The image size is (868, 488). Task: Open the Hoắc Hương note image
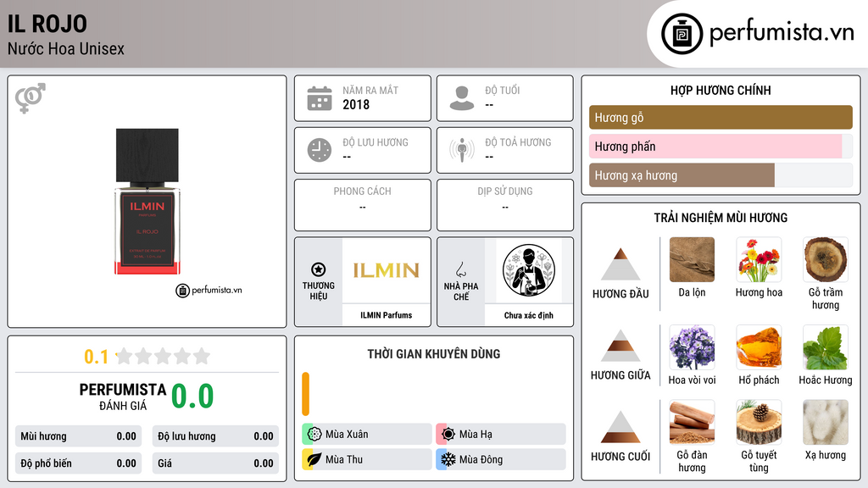(x=826, y=347)
